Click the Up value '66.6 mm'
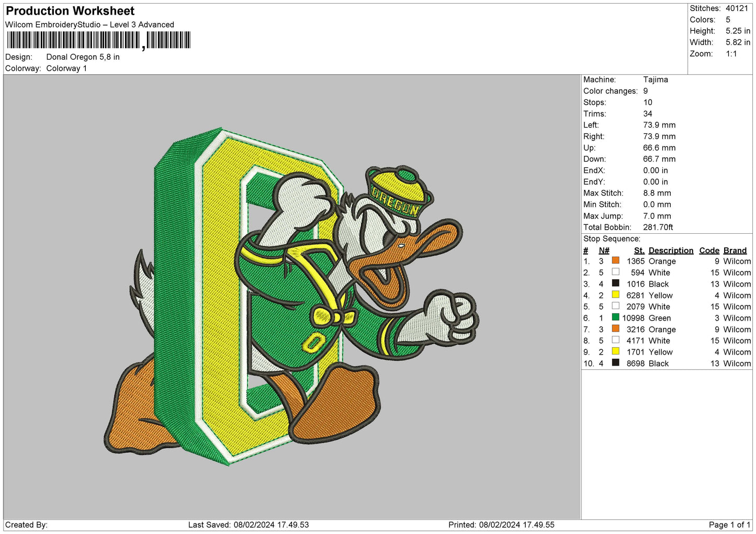Viewport: 756px width, 534px height. (x=659, y=148)
